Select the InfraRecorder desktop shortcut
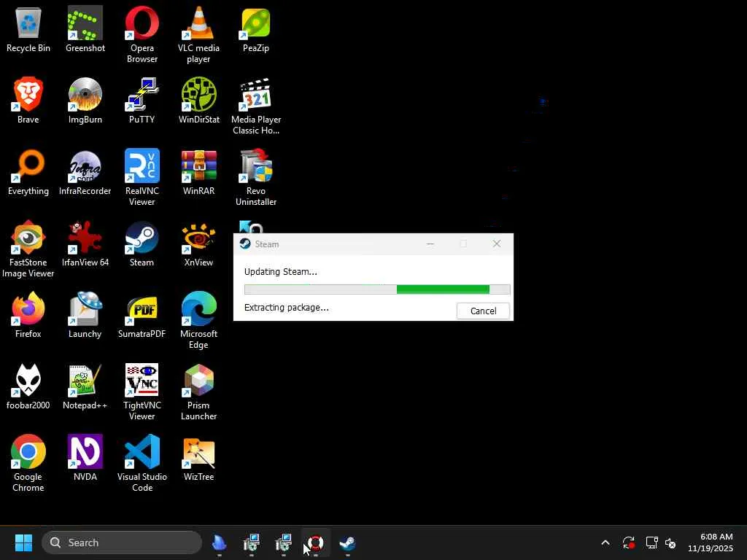Image resolution: width=747 pixels, height=560 pixels. pos(85,172)
